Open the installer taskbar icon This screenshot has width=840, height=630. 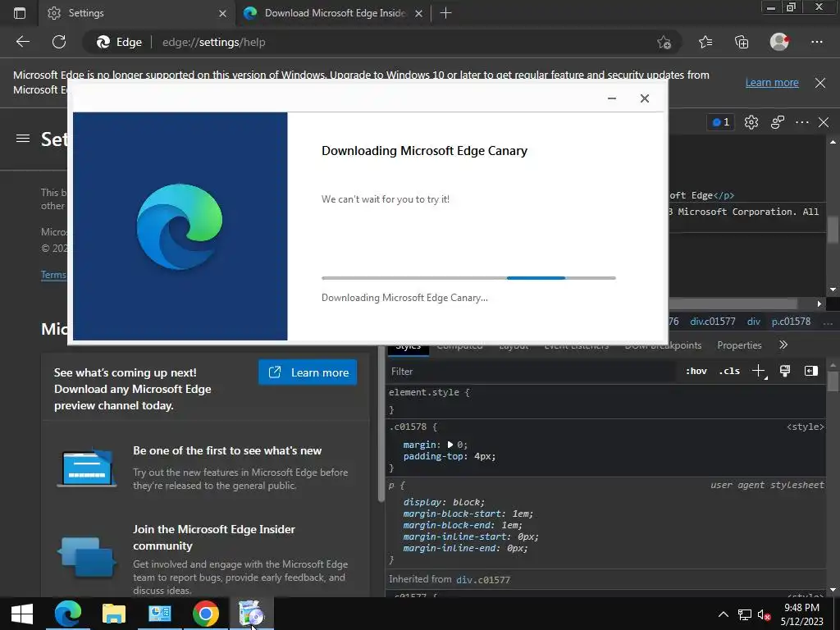[x=252, y=614]
